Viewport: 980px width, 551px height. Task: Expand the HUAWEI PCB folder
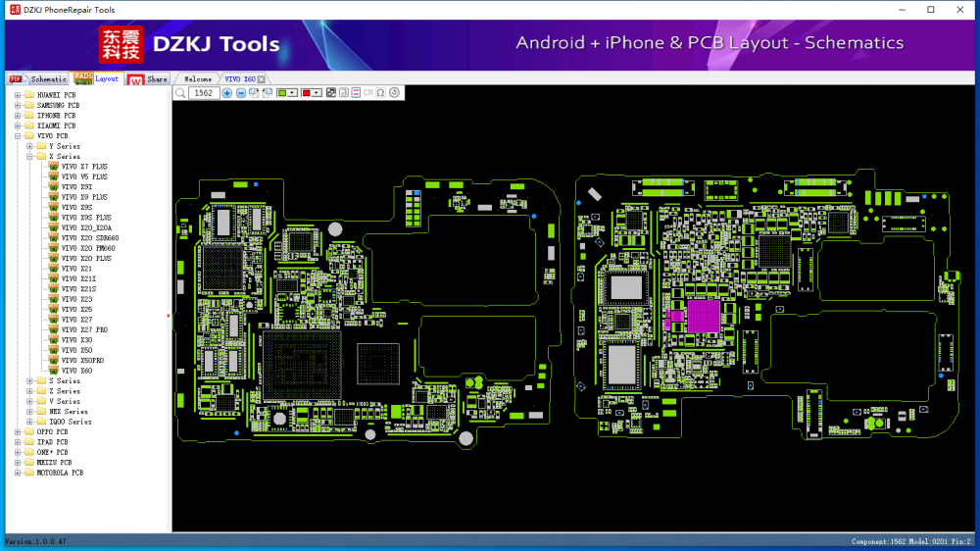click(x=18, y=95)
